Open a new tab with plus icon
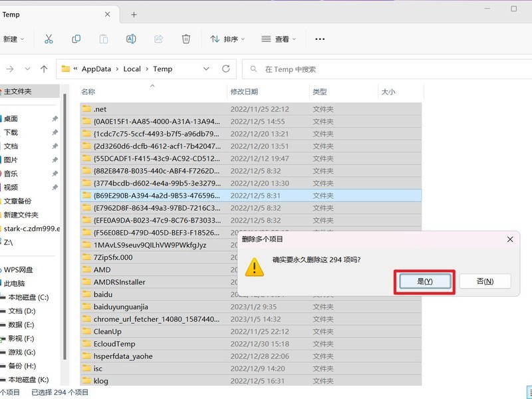 (x=134, y=15)
